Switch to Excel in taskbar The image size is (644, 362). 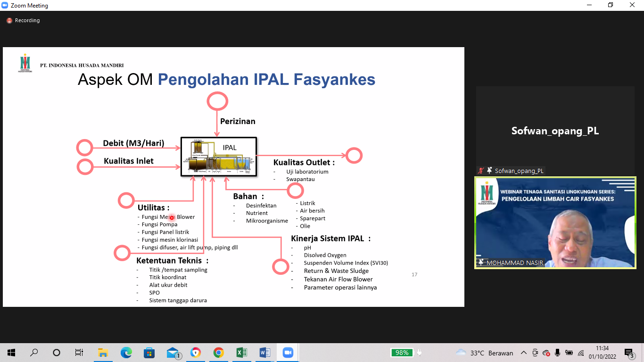pyautogui.click(x=241, y=353)
